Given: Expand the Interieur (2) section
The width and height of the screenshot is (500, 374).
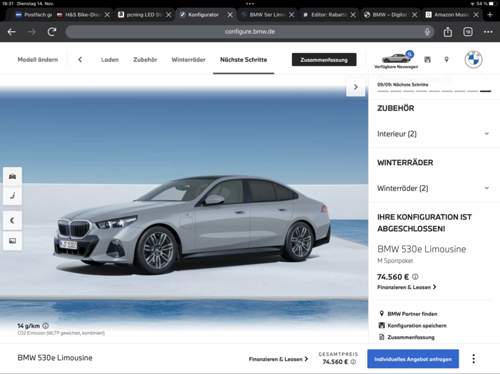Looking at the screenshot, I should click(433, 134).
